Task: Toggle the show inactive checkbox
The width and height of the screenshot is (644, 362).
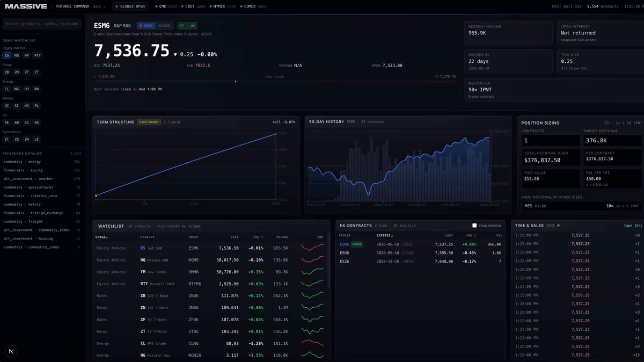Action: [x=474, y=226]
